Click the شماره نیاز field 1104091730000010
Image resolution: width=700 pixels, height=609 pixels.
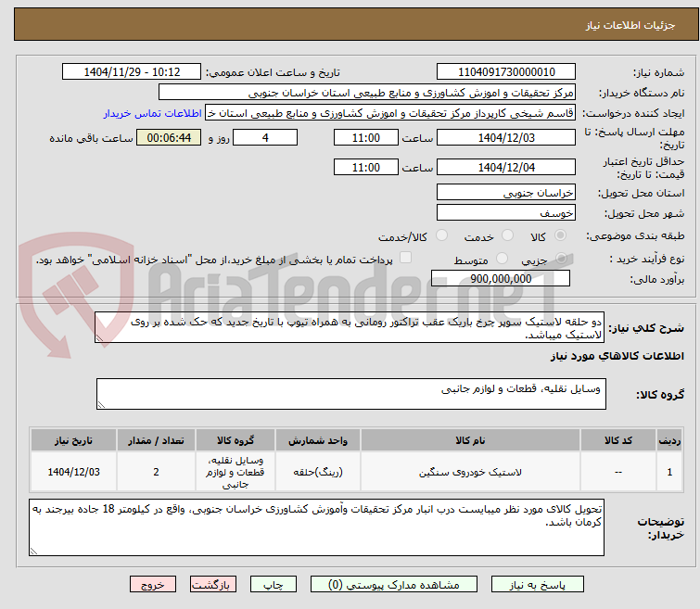point(506,72)
